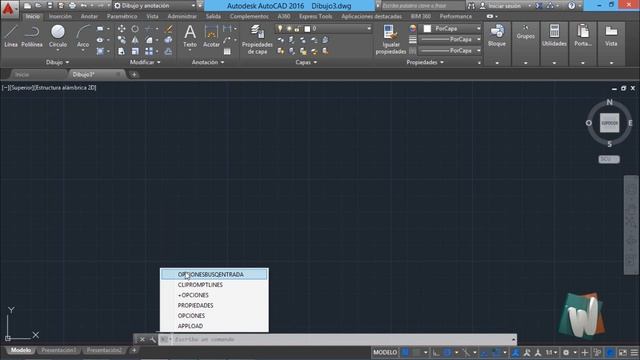Toggle MODELO space button in status bar
Screen dimensions: 640x360
click(x=385, y=352)
